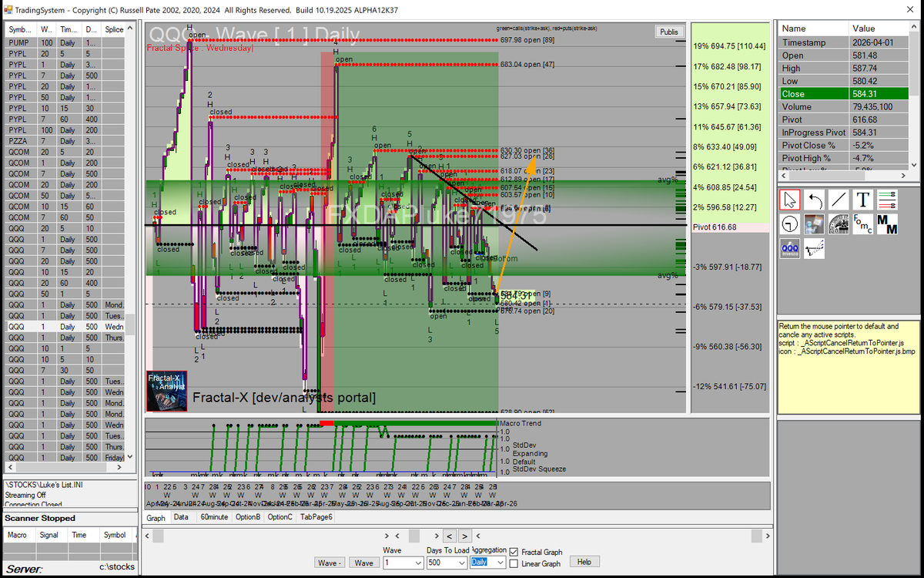Select the T text annotation tool
This screenshot has height=578, width=924.
[863, 200]
